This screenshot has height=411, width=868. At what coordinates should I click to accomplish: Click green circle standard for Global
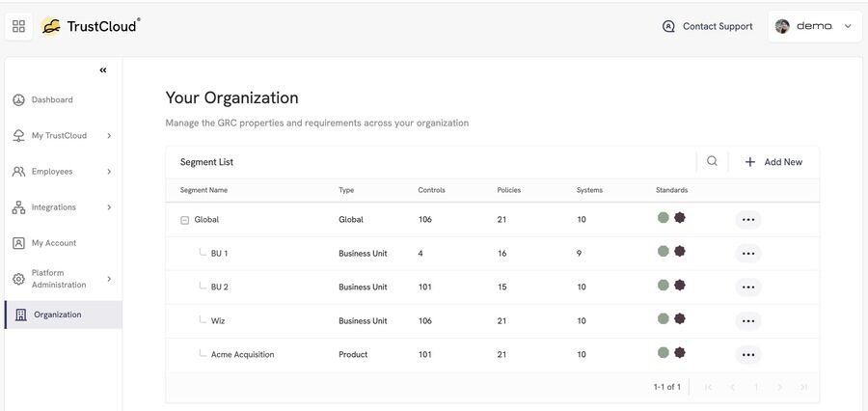coord(664,218)
